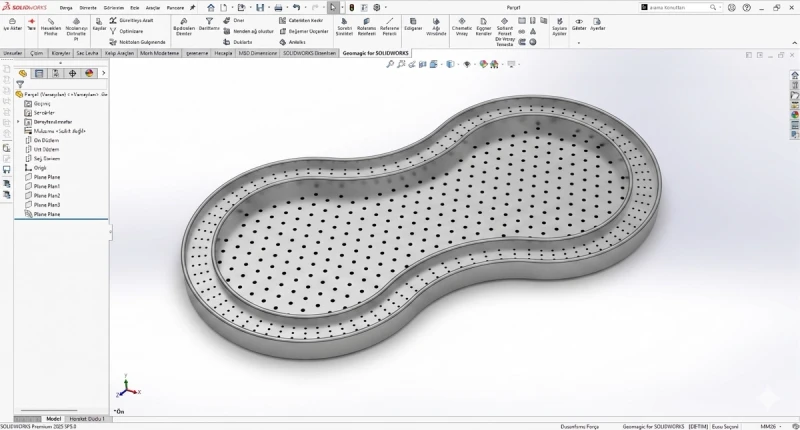This screenshot has width=800, height=430.
Task: Select Plane Plan2 in the feature tree
Action: [x=42, y=196]
